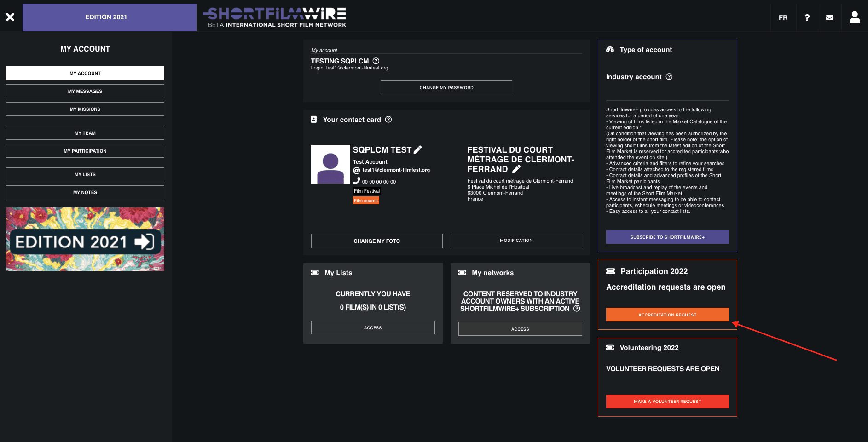
Task: Open My Notes in the sidebar
Action: pyautogui.click(x=85, y=192)
